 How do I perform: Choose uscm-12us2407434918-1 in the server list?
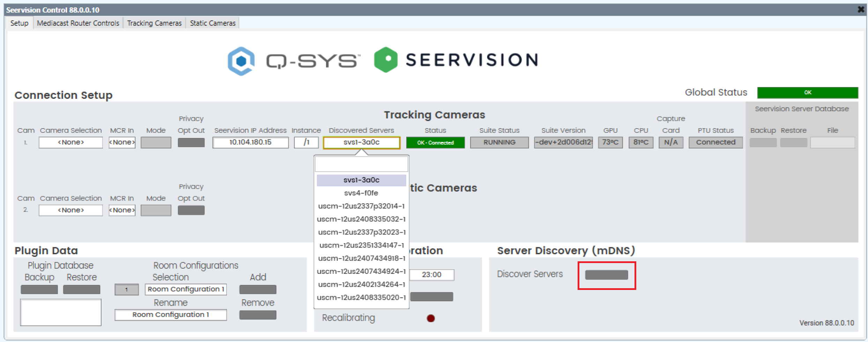pos(361,258)
